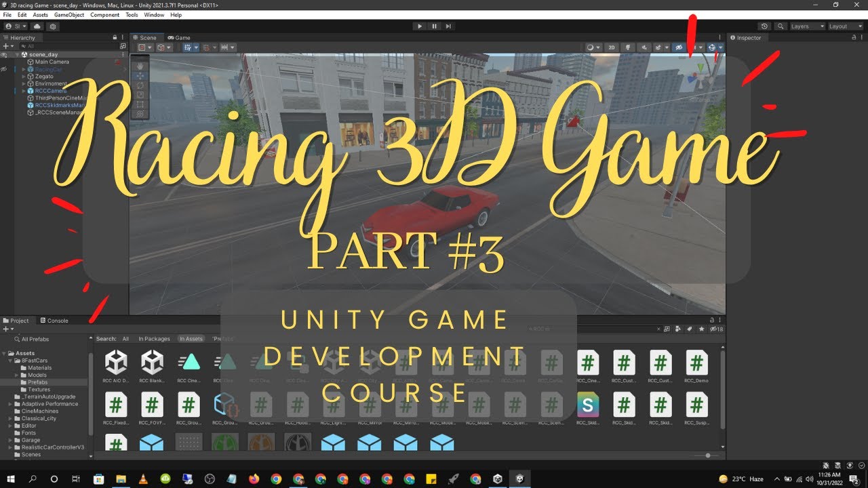Toggle hidden objects visibility in Scene

point(678,47)
